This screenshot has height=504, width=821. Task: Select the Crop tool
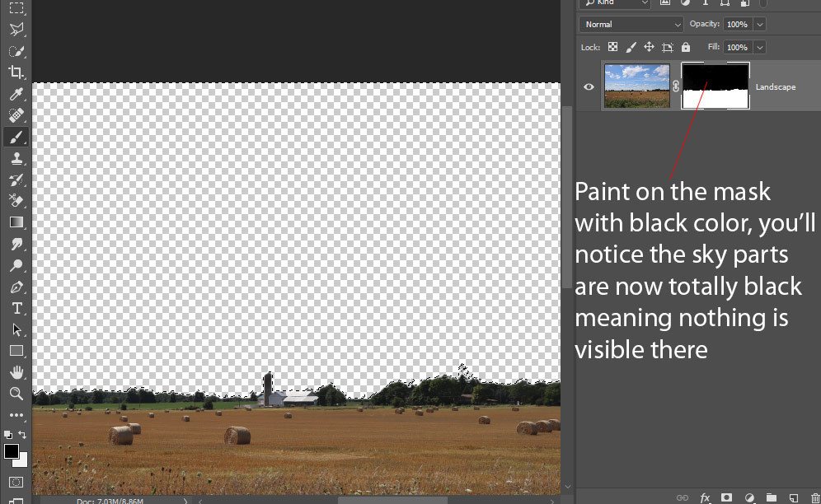[x=16, y=72]
